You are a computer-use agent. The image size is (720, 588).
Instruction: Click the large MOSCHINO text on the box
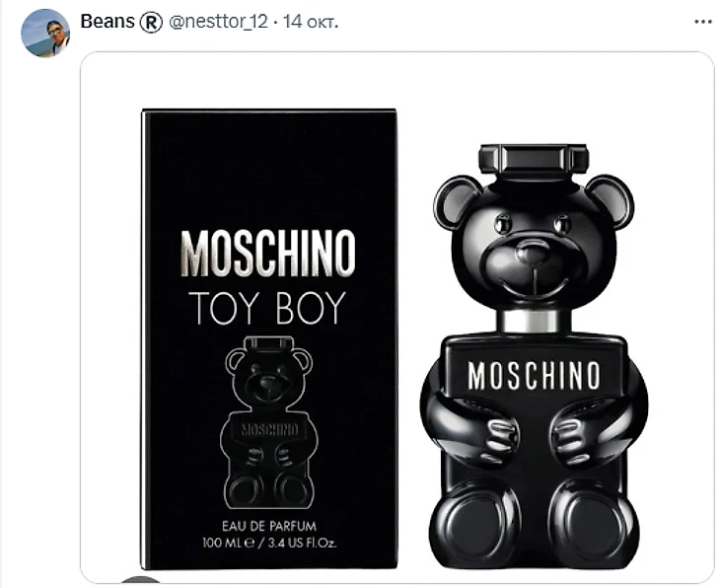tap(268, 254)
